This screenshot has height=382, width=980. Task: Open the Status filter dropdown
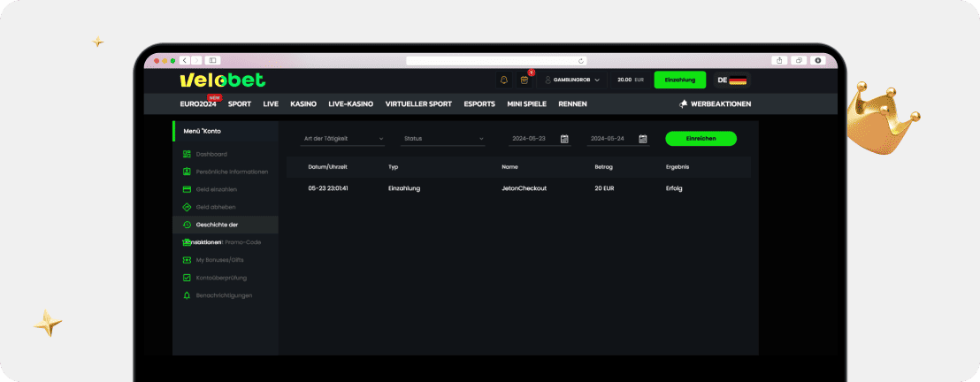[443, 139]
